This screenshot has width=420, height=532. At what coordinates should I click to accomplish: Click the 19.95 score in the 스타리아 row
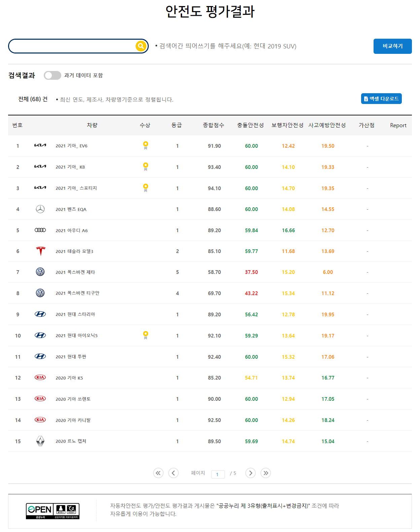[x=328, y=315]
